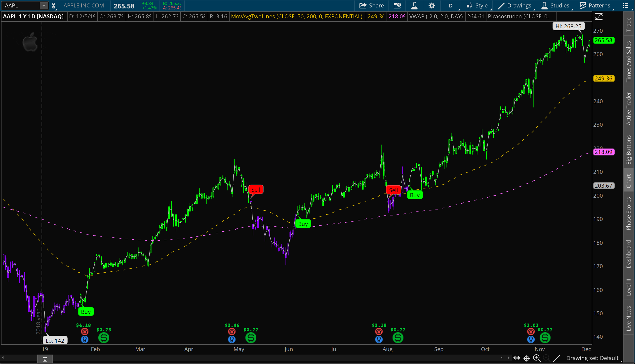The width and height of the screenshot is (635, 364).
Task: Click the $0.73 dividend dollar icon
Action: (104, 338)
